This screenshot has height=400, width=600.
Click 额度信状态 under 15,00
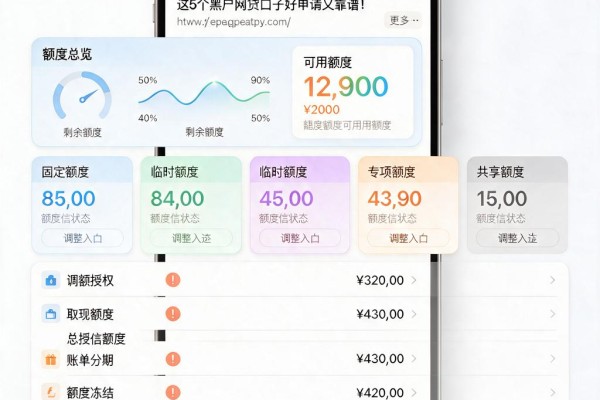point(501,219)
